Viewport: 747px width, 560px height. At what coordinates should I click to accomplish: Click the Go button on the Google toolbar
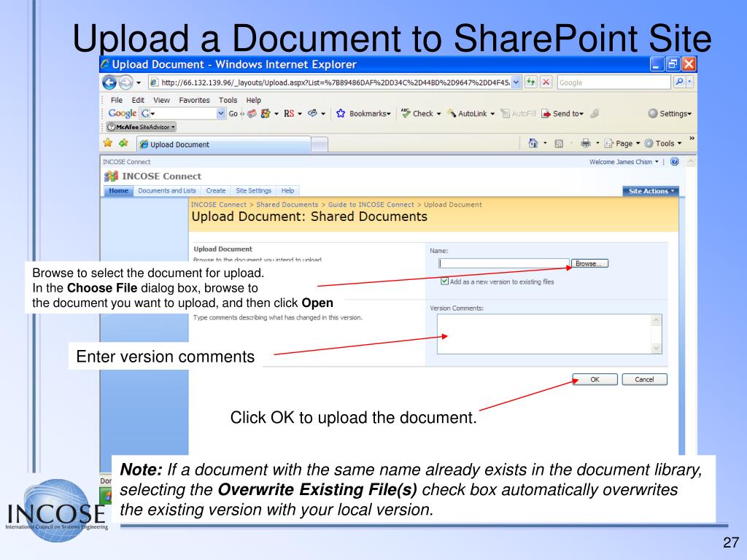click(233, 113)
